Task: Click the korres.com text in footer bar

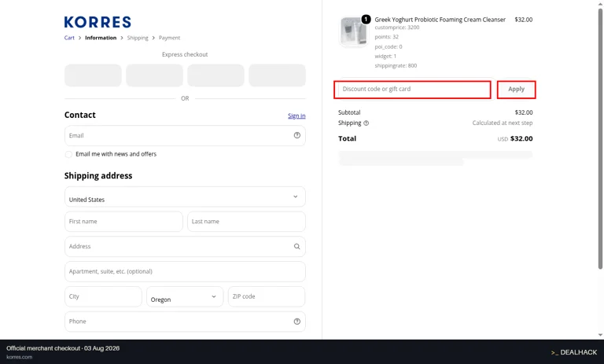Action: tap(19, 357)
